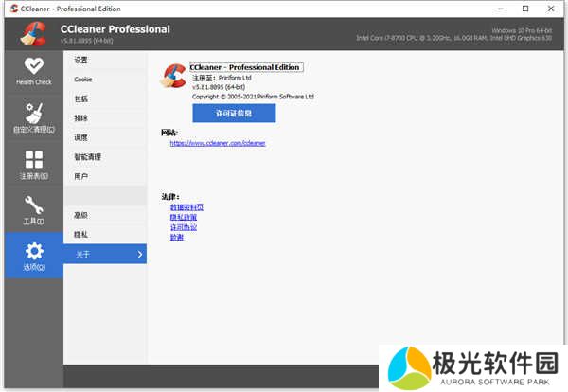This screenshot has height=392, width=568.
Task: Switch to the Cookie tab
Action: [x=83, y=80]
